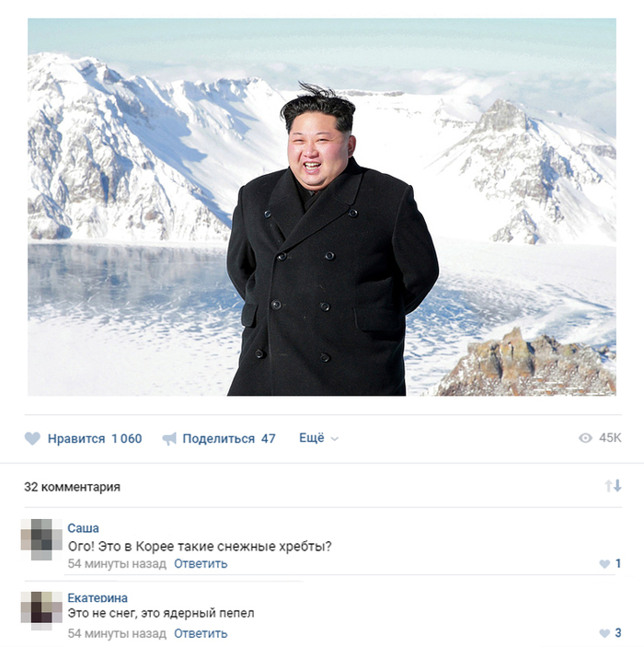
Task: Reply to Екатерина via Ответить link
Action: [x=201, y=633]
